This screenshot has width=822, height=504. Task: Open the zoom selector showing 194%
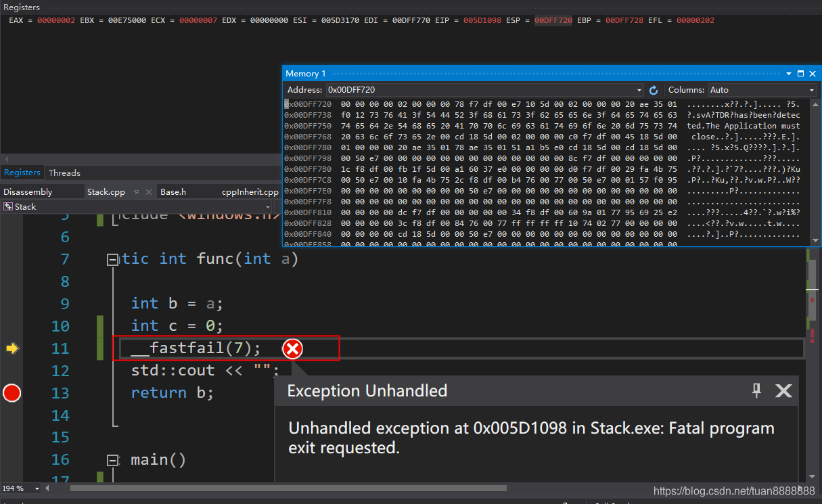click(21, 488)
